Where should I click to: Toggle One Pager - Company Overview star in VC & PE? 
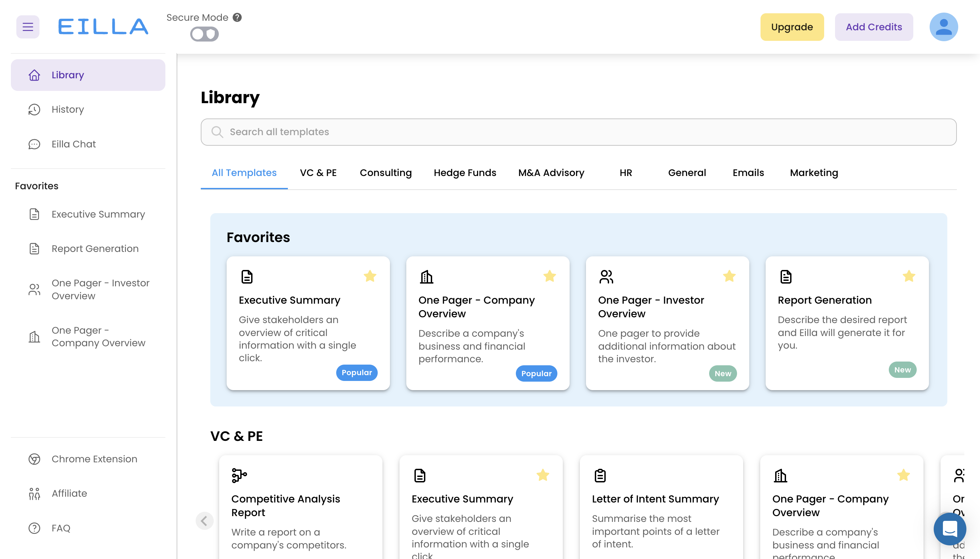[x=903, y=475]
